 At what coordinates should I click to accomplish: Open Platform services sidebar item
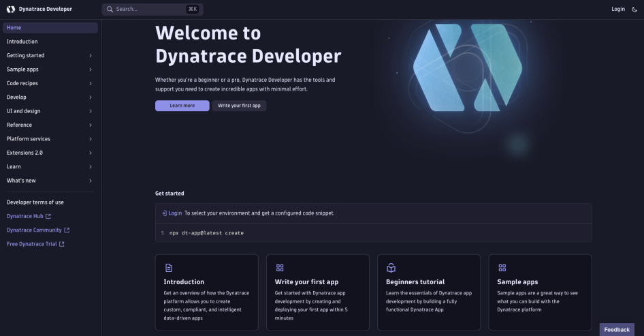click(29, 139)
